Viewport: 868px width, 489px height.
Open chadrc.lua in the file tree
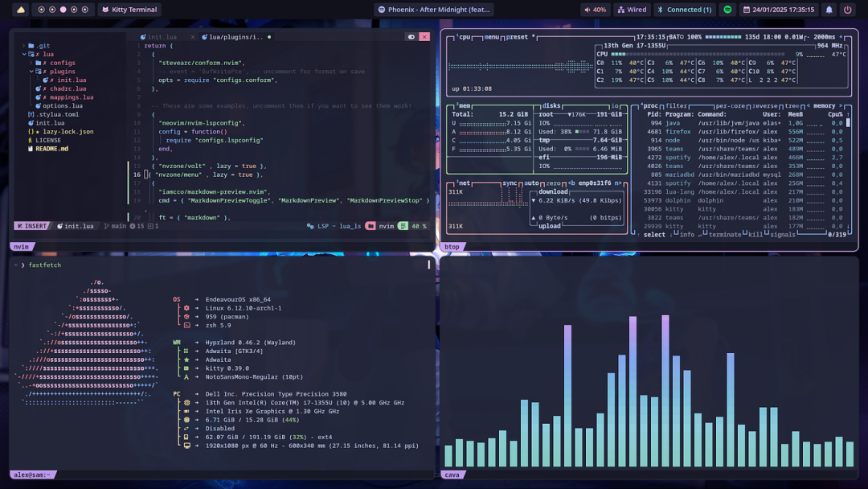pyautogui.click(x=61, y=88)
